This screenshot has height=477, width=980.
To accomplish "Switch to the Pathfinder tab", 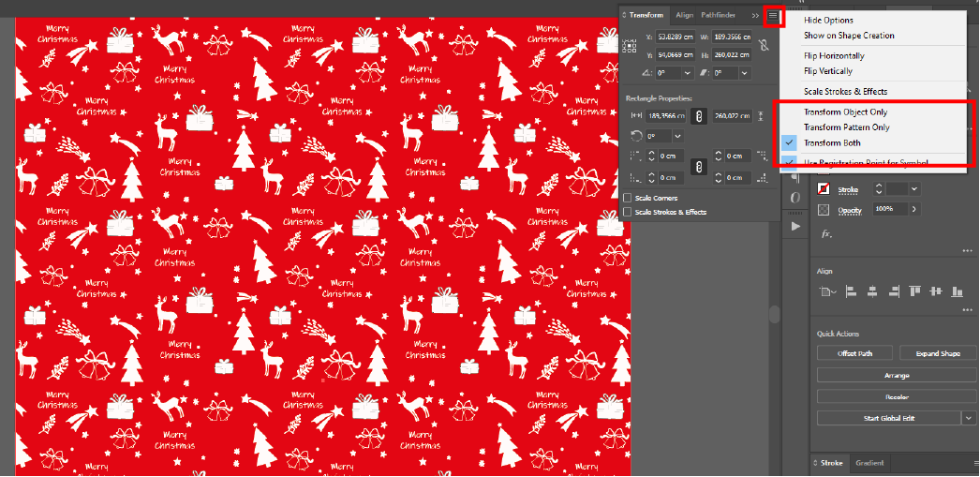I will (718, 15).
